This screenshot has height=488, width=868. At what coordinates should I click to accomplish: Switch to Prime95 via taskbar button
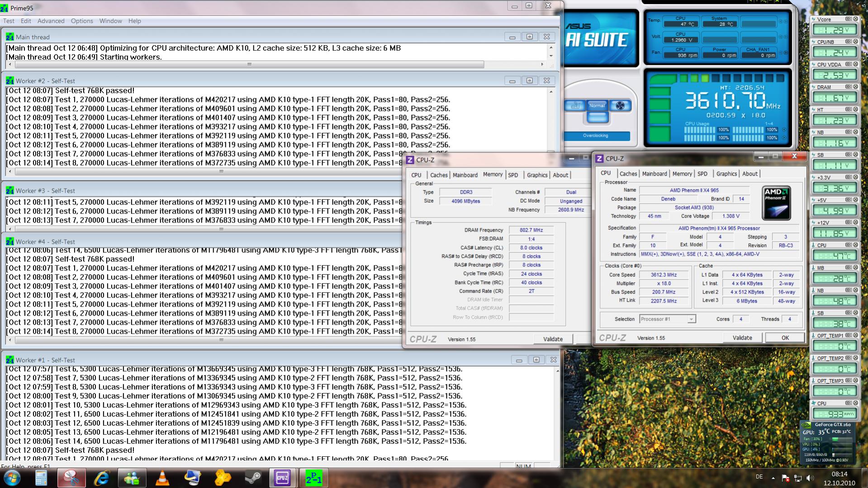313,478
